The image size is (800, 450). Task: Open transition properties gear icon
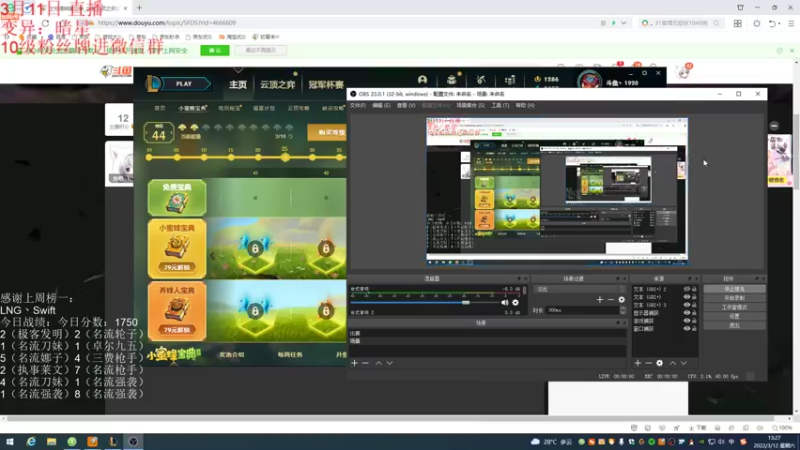click(621, 299)
